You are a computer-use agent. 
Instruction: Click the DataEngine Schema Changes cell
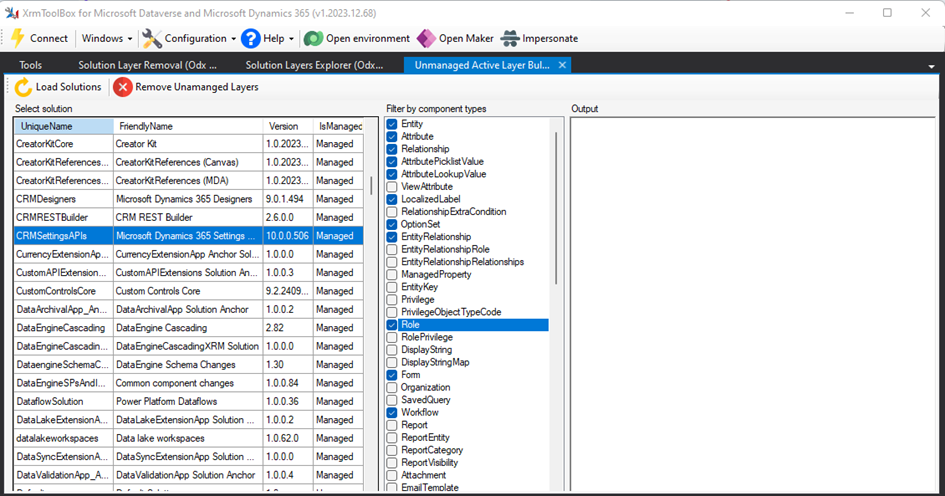(188, 365)
